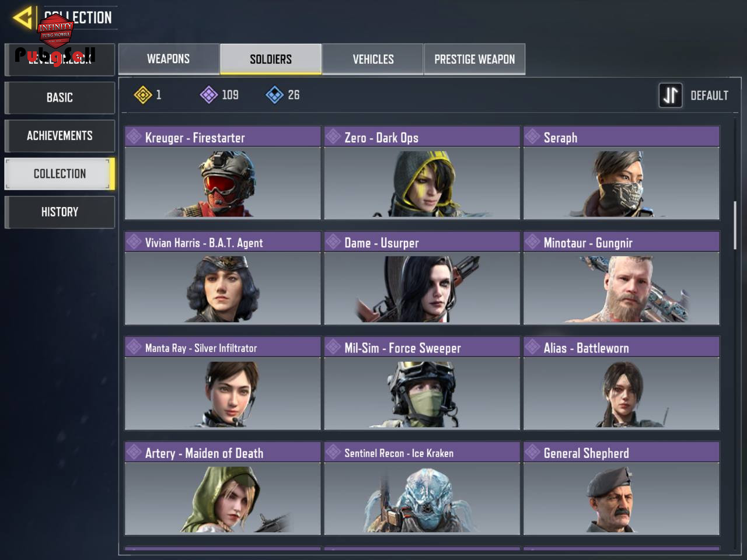747x560 pixels.
Task: Select the Artery - Maiden of Death card
Action: point(223,488)
